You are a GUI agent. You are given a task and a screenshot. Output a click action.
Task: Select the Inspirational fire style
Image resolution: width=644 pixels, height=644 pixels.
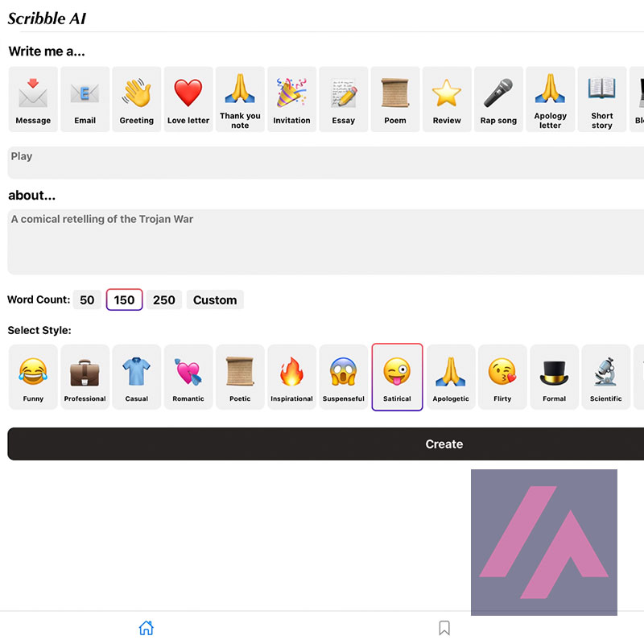(x=291, y=377)
